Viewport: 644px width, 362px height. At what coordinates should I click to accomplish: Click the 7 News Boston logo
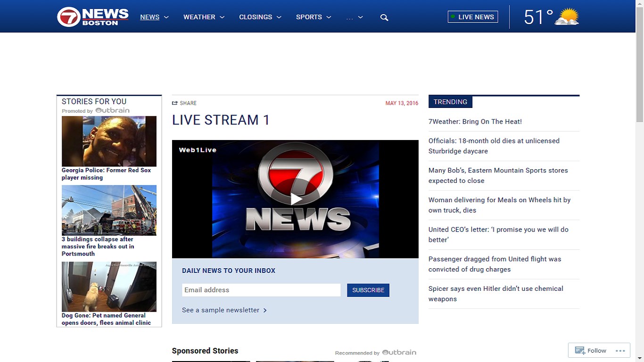[x=92, y=16]
